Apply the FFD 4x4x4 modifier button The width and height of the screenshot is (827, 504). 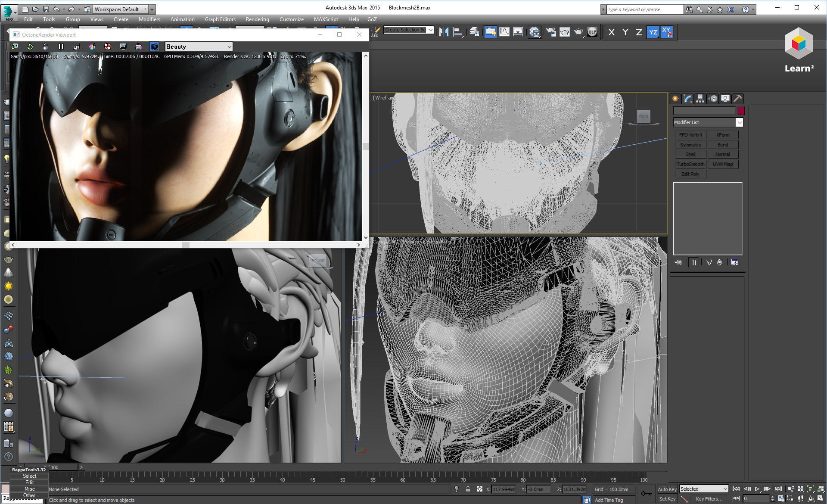pyautogui.click(x=690, y=135)
